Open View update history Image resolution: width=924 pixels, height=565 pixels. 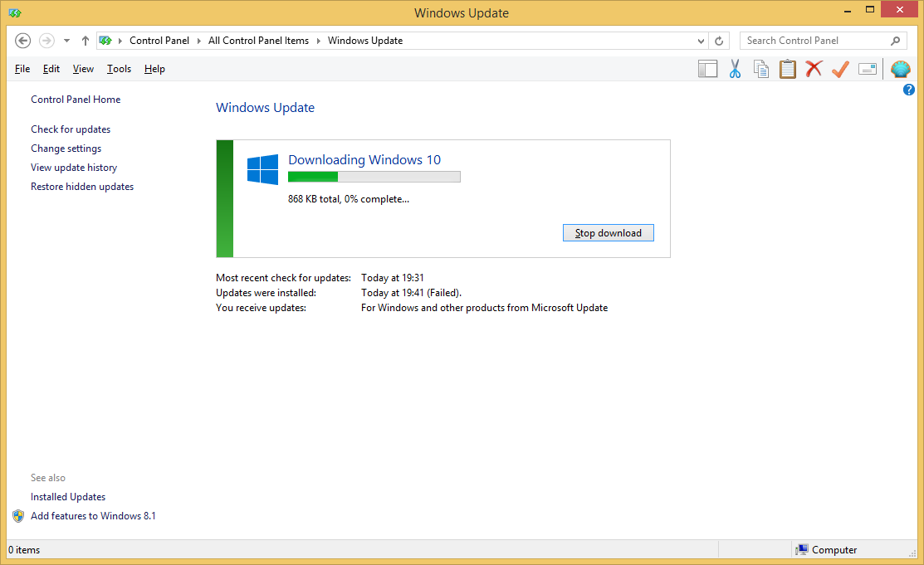(74, 168)
